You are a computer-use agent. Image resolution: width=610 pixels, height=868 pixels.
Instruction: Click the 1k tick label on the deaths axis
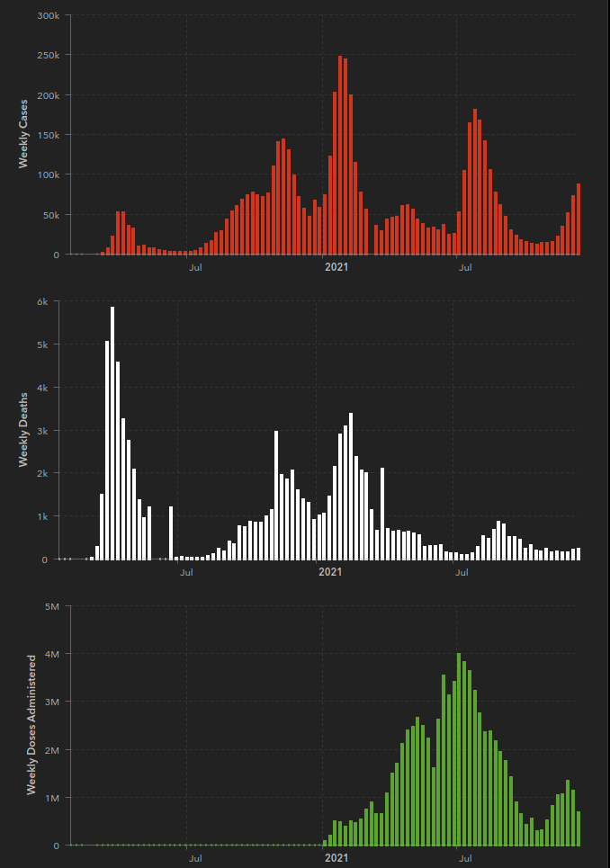41,516
